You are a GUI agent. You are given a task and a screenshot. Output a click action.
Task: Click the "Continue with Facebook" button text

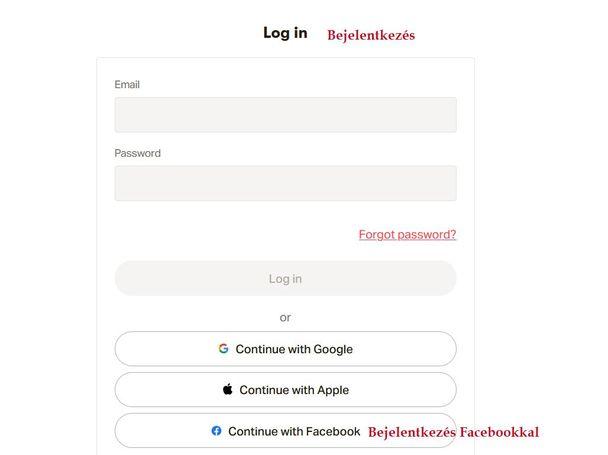pos(294,431)
